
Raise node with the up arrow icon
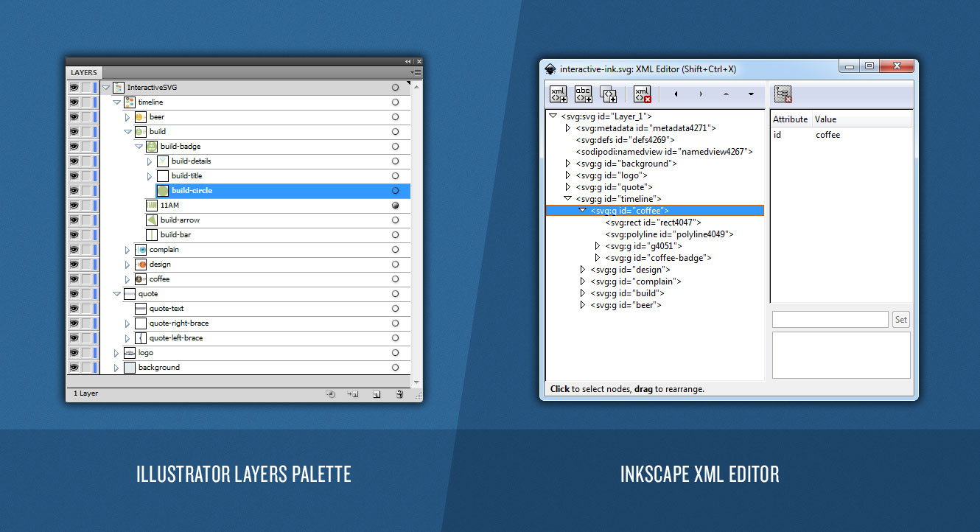(726, 94)
